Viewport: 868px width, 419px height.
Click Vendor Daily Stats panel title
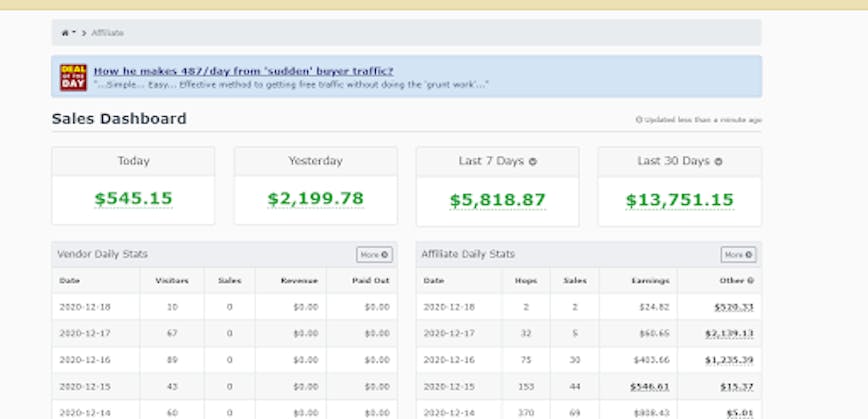[102, 255]
